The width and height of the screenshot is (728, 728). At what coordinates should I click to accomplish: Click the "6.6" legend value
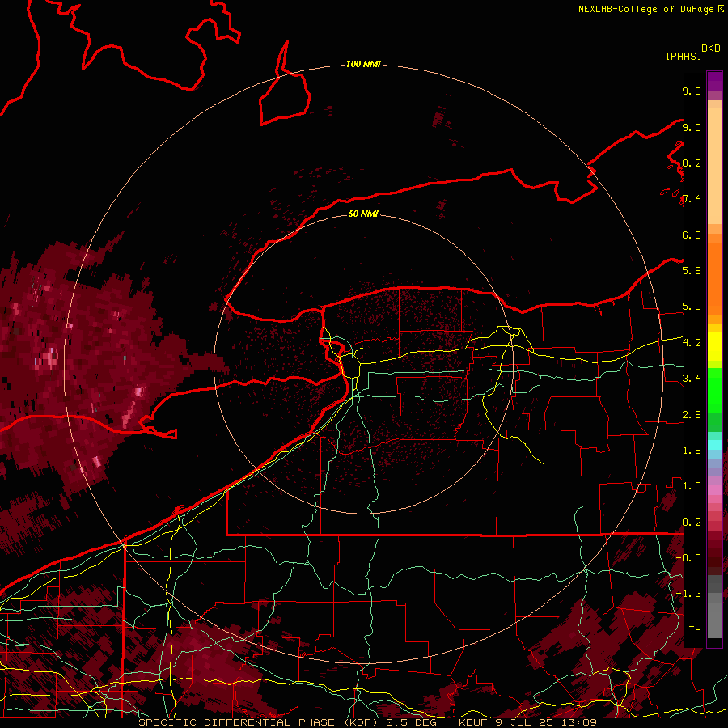coord(692,235)
